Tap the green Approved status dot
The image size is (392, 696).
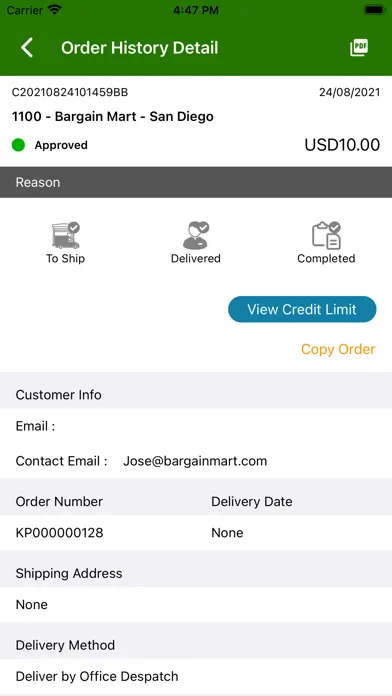[x=18, y=145]
